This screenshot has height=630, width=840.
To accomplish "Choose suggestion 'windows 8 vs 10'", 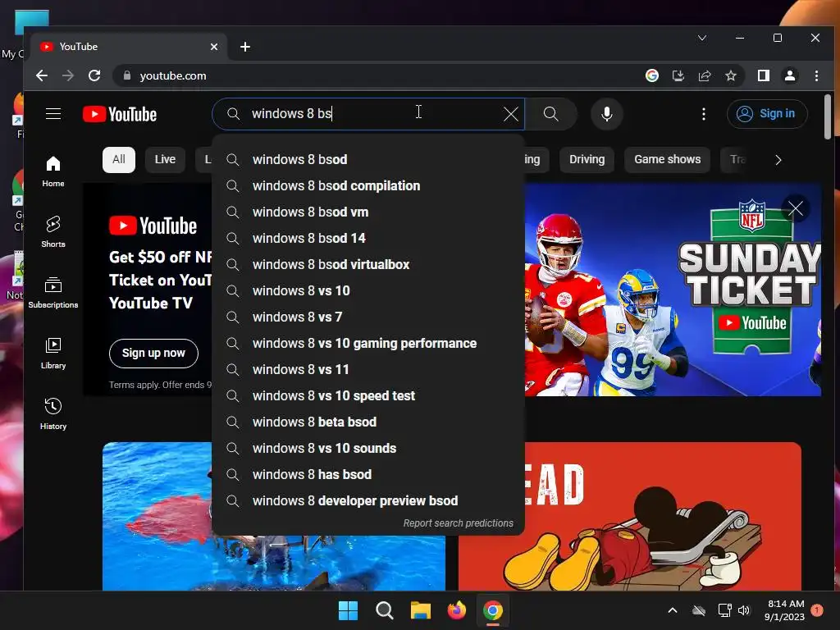I will [368, 291].
